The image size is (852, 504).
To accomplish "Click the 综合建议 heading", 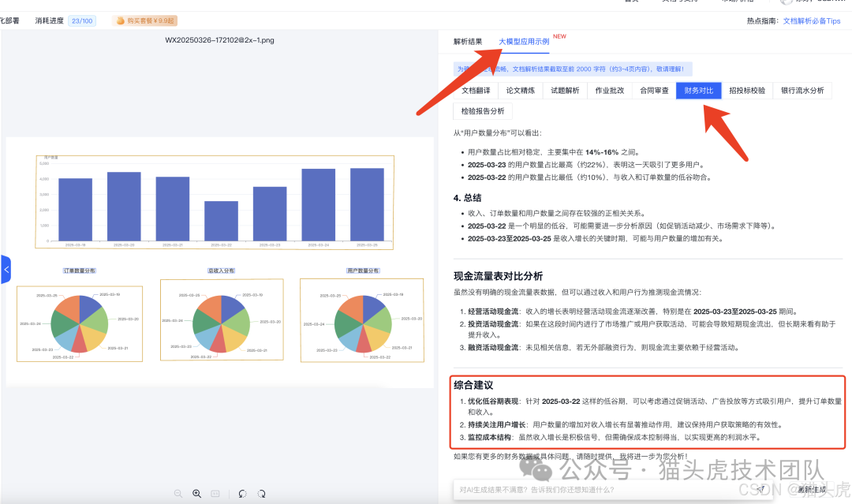I will click(x=473, y=385).
